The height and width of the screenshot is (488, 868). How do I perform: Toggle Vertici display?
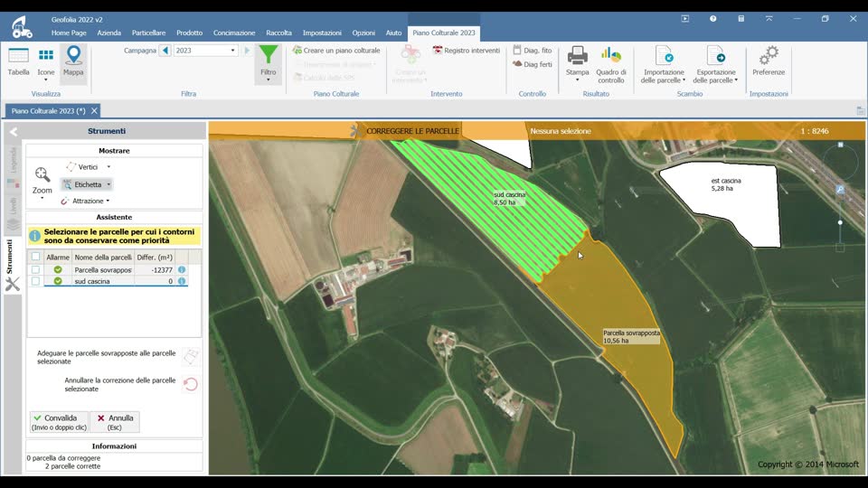click(83, 166)
